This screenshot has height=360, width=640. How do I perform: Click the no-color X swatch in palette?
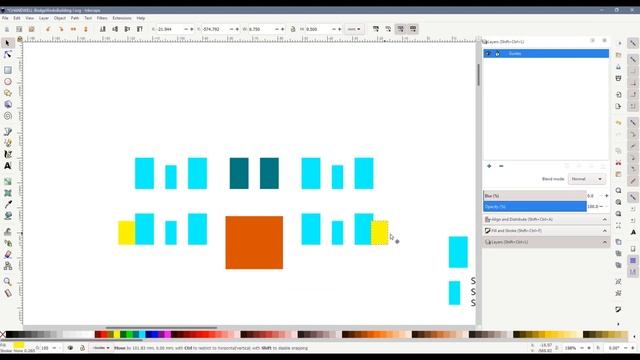(3, 335)
